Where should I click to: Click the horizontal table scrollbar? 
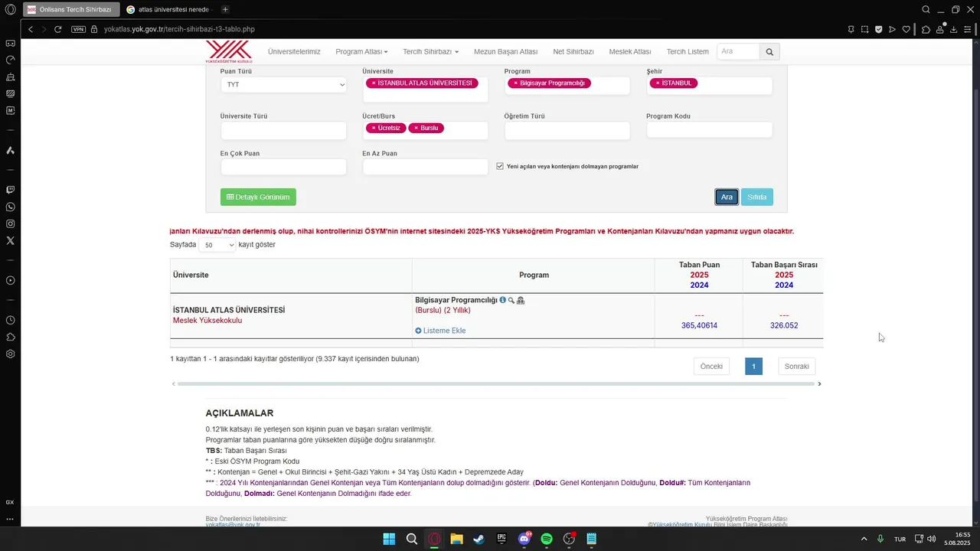pos(496,383)
